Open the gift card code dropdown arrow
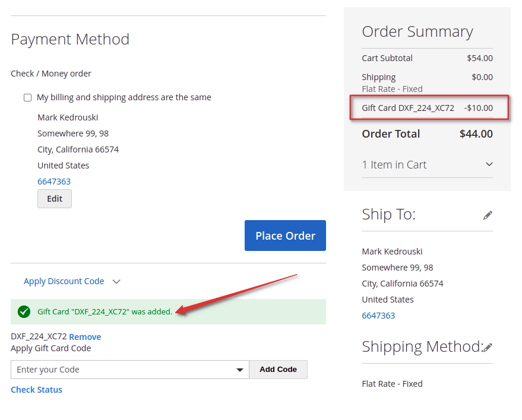Screen dimensions: 522x420 click(240, 370)
